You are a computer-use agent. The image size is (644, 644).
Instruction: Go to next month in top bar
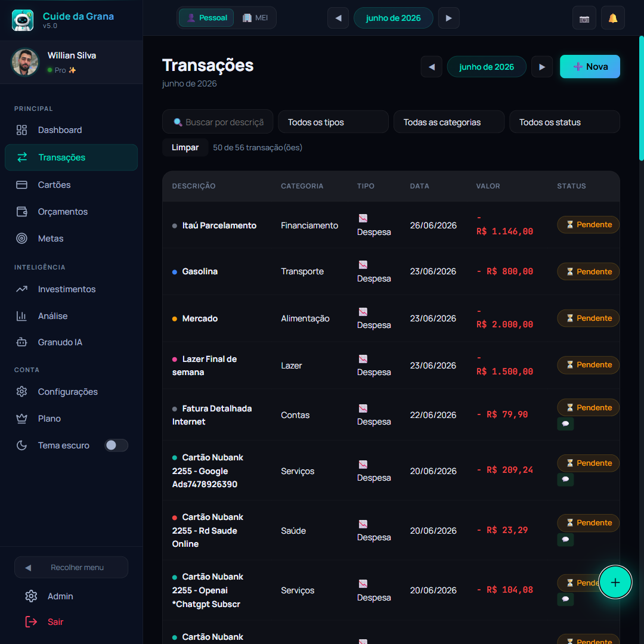pyautogui.click(x=448, y=18)
